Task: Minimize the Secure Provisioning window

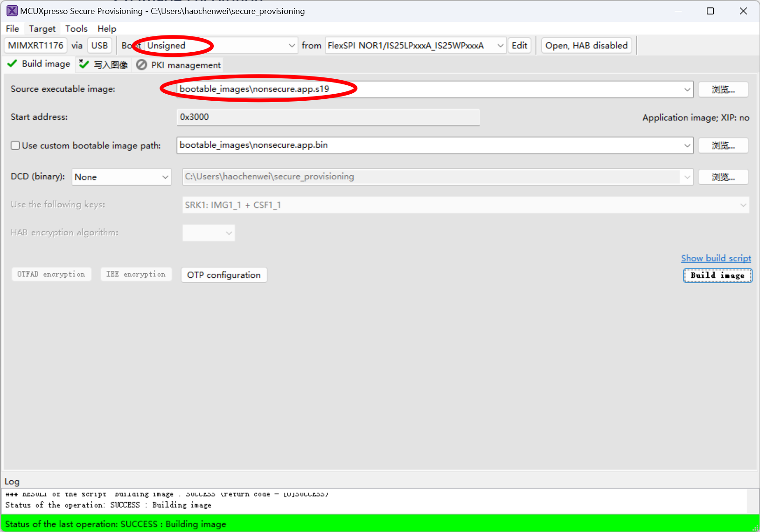Action: (x=678, y=11)
